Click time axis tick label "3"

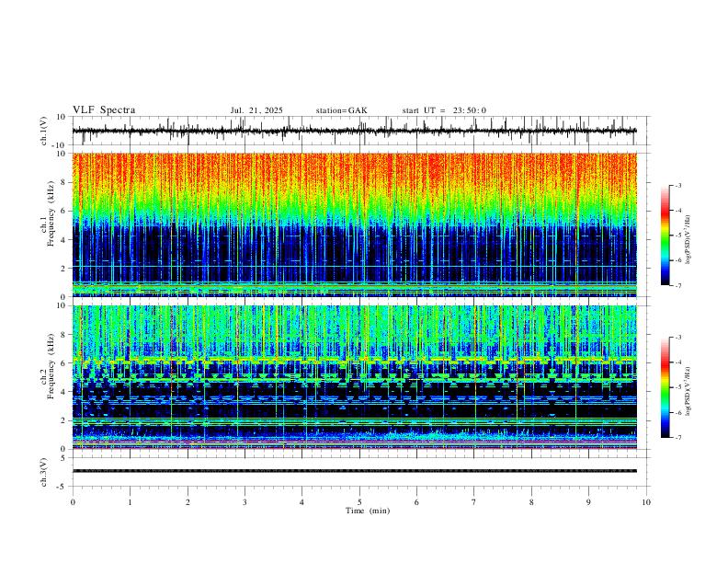pos(245,502)
